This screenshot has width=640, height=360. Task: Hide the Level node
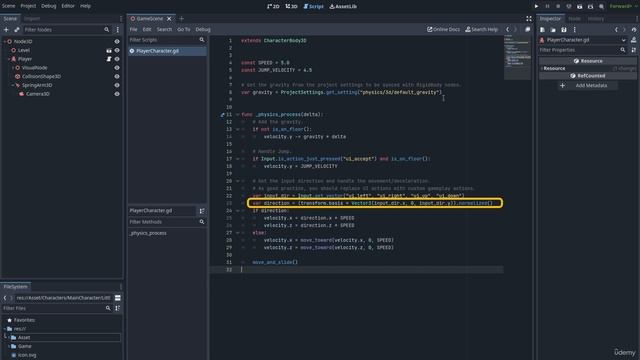pyautogui.click(x=117, y=50)
